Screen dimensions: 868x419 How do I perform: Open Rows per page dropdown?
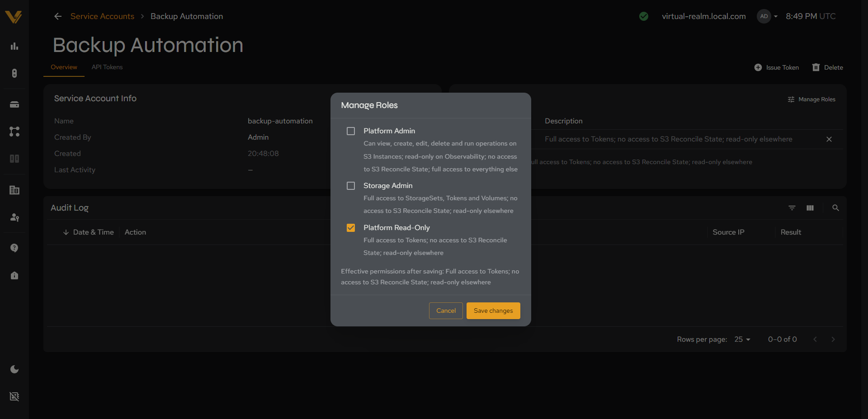pos(742,339)
